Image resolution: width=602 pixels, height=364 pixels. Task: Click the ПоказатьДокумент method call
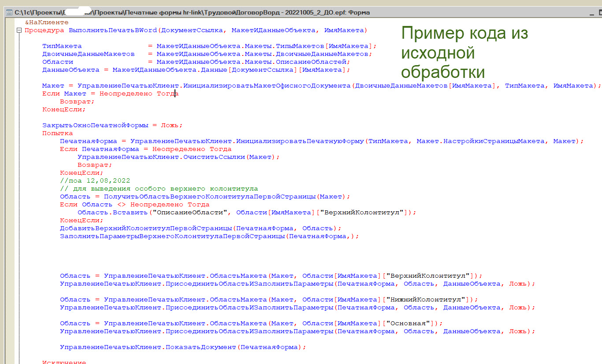coord(201,347)
